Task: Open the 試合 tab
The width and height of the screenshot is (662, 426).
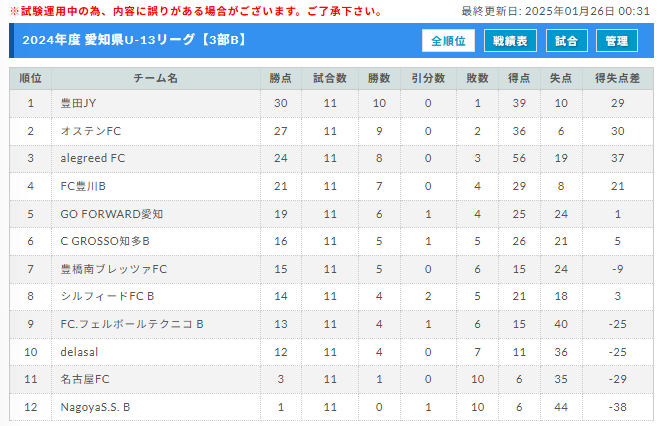Action: click(x=566, y=41)
